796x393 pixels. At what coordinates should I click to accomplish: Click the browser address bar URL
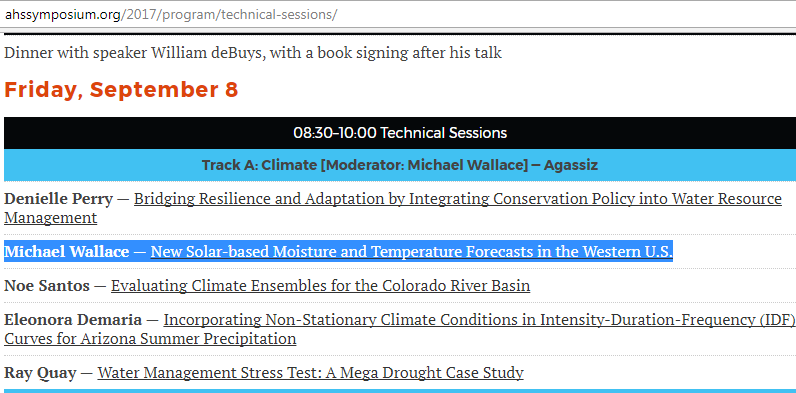[x=171, y=14]
